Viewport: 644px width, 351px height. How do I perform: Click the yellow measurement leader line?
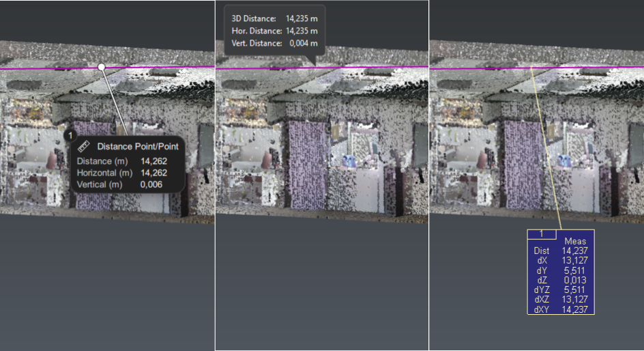(546, 150)
